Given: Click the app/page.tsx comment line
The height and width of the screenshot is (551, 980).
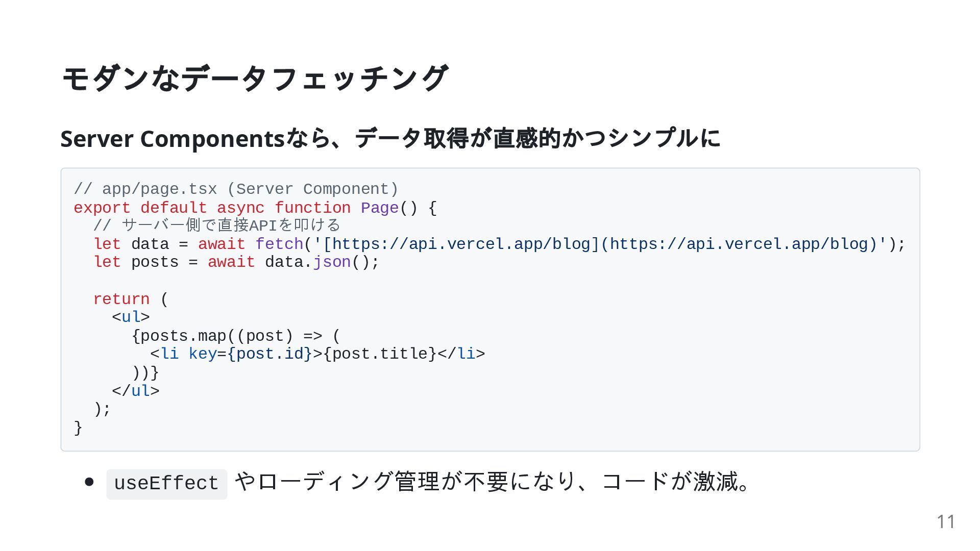Looking at the screenshot, I should pyautogui.click(x=235, y=189).
